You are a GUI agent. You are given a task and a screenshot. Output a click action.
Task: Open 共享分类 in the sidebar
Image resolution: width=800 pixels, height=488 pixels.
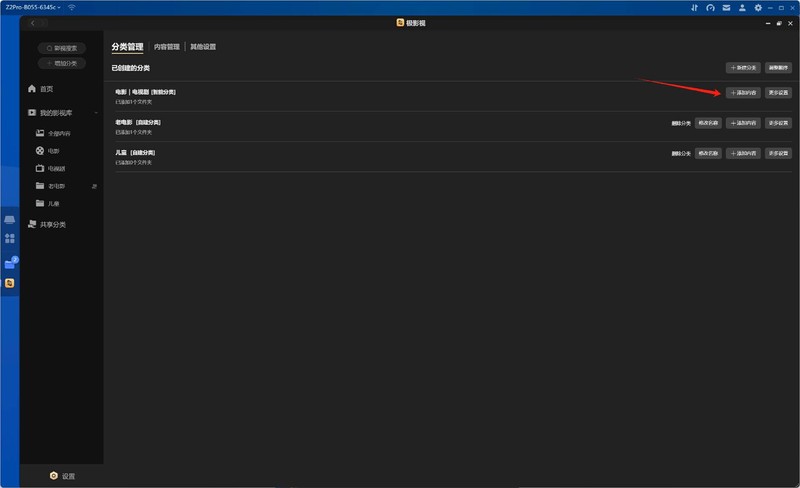click(x=46, y=225)
